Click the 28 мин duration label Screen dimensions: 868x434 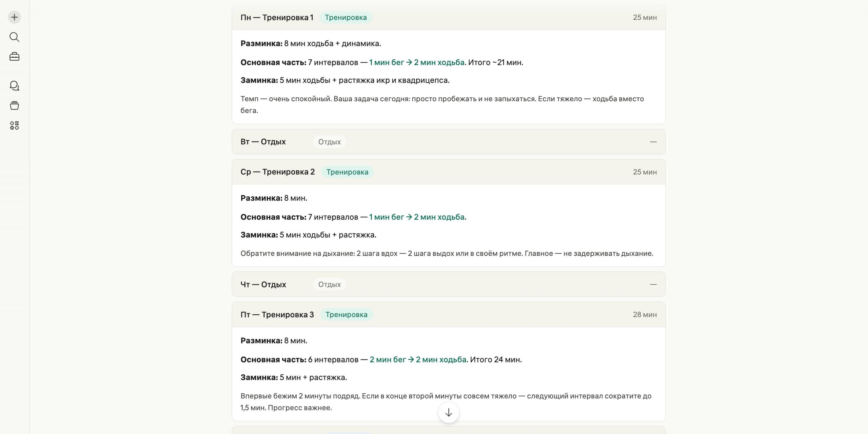click(x=645, y=315)
